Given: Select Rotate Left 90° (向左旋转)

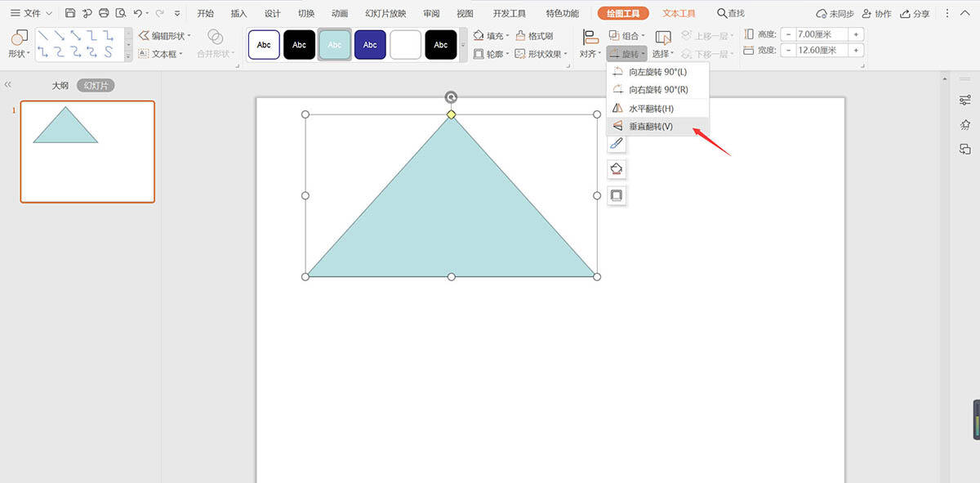Looking at the screenshot, I should tap(657, 72).
